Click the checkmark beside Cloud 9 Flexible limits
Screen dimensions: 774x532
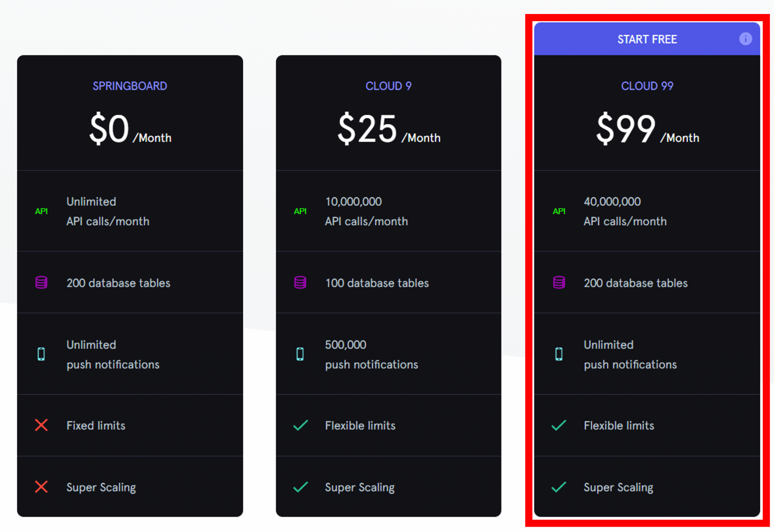pyautogui.click(x=300, y=425)
